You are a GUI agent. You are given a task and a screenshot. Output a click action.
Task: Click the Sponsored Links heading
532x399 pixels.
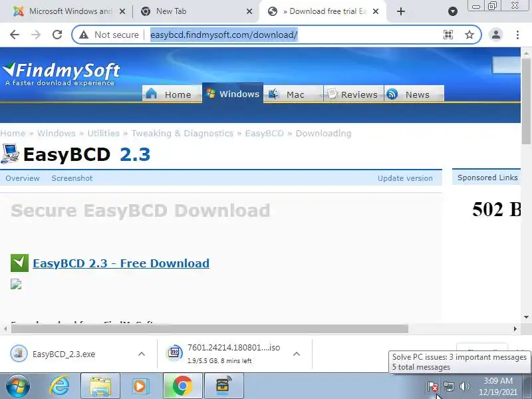[x=487, y=178]
